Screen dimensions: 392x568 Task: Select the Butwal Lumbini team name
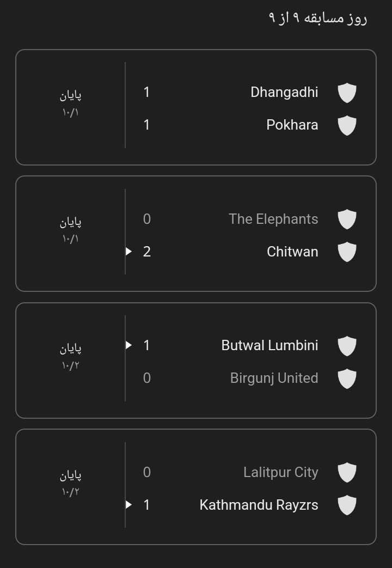pos(269,346)
